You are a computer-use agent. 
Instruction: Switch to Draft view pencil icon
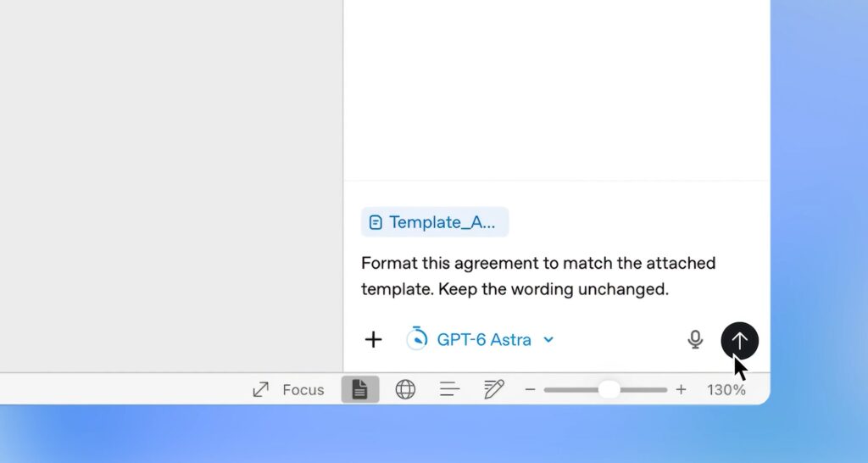tap(494, 389)
